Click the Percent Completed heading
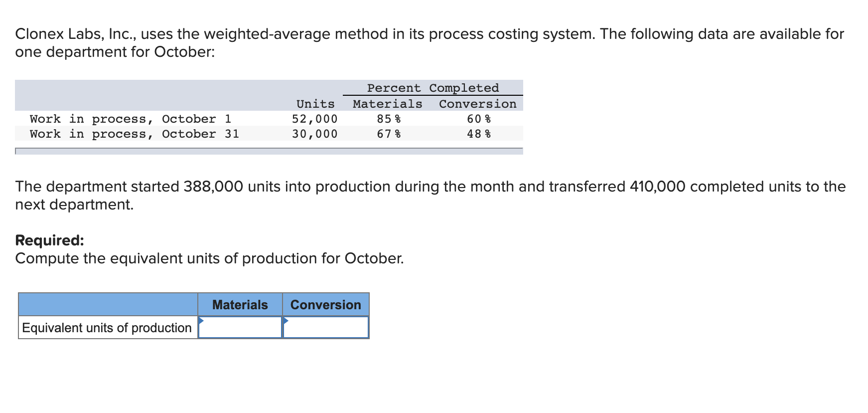Image resolution: width=868 pixels, height=413 pixels. (x=433, y=88)
